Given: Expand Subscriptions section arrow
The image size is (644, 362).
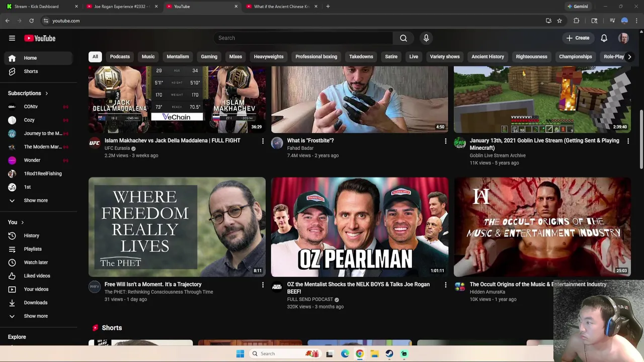Looking at the screenshot, I should 46,94.
